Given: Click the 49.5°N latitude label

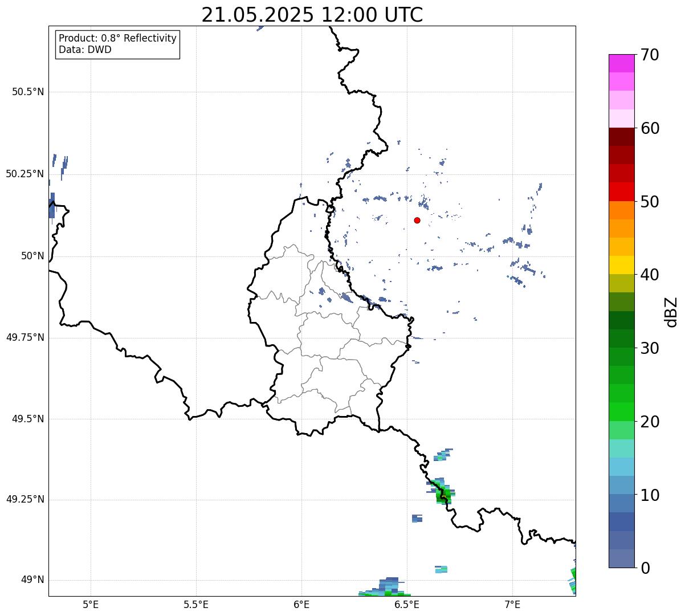Looking at the screenshot, I should pyautogui.click(x=28, y=419).
